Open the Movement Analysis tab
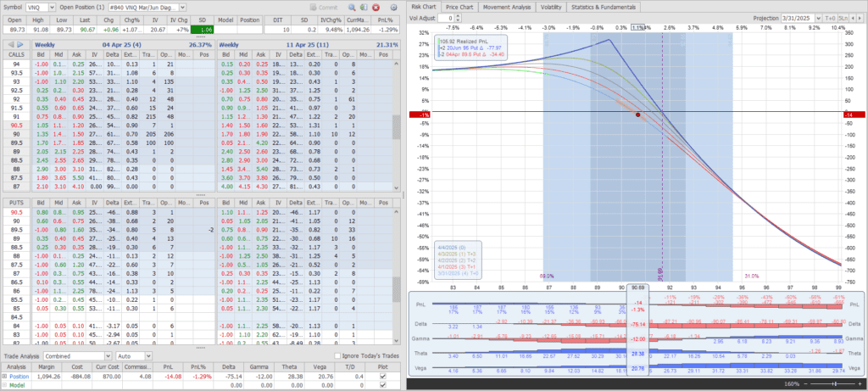 507,7
